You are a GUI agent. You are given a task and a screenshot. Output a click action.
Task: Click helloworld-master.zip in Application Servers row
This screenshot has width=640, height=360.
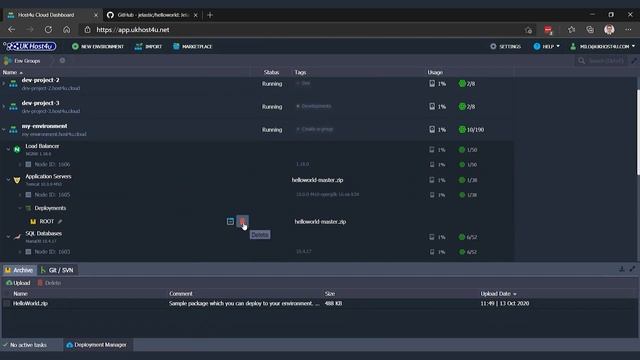pyautogui.click(x=317, y=180)
